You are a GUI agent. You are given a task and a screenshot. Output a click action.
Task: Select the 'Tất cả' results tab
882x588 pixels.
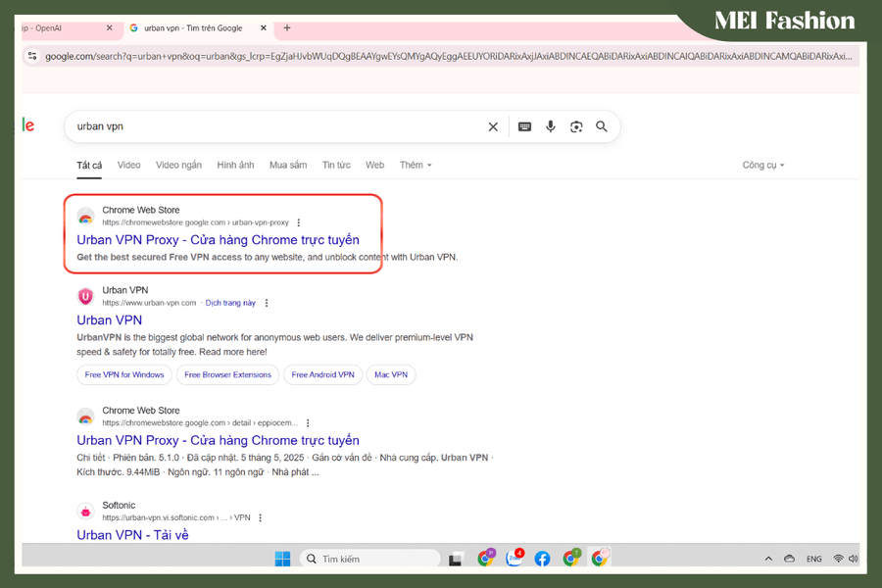tap(89, 165)
